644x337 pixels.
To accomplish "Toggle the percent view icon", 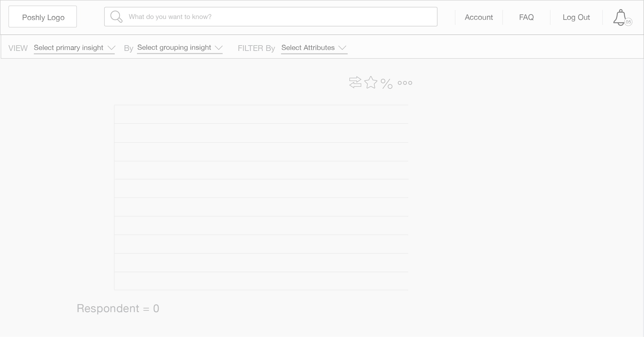I will pyautogui.click(x=387, y=84).
